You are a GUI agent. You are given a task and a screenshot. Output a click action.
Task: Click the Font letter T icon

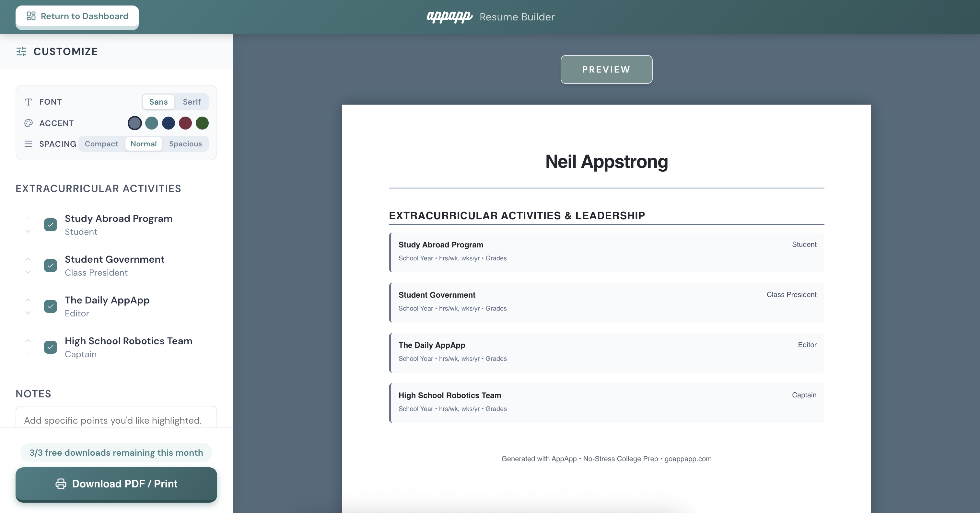(29, 102)
